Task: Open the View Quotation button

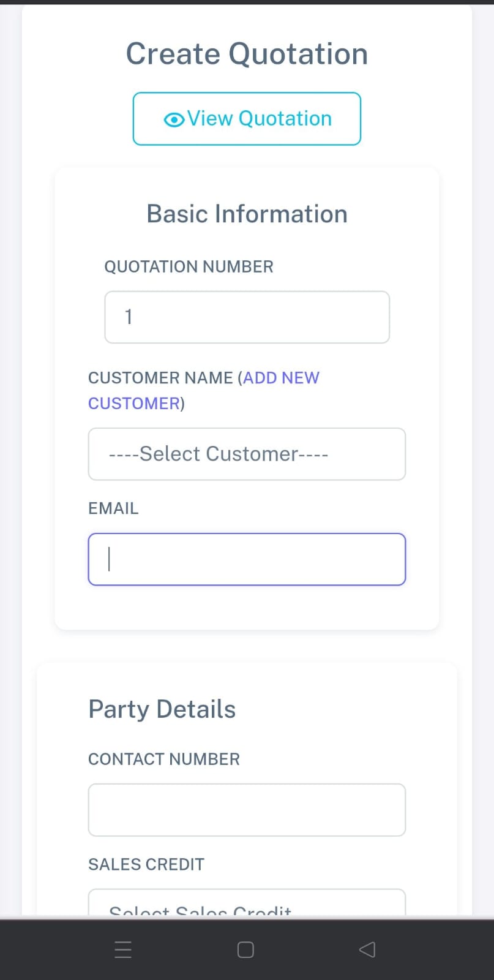Action: tap(247, 119)
